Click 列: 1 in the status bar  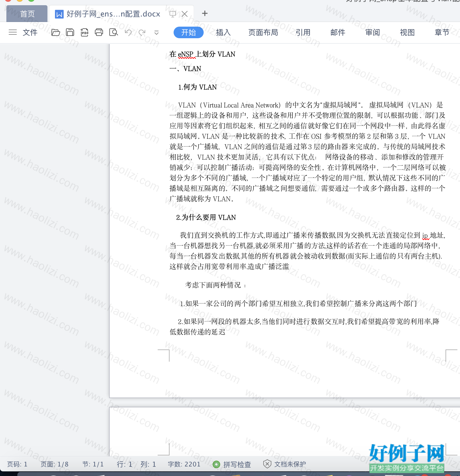pyautogui.click(x=148, y=464)
